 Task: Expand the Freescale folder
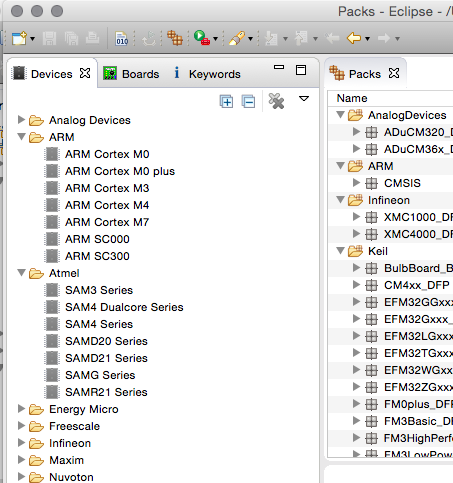tap(21, 425)
